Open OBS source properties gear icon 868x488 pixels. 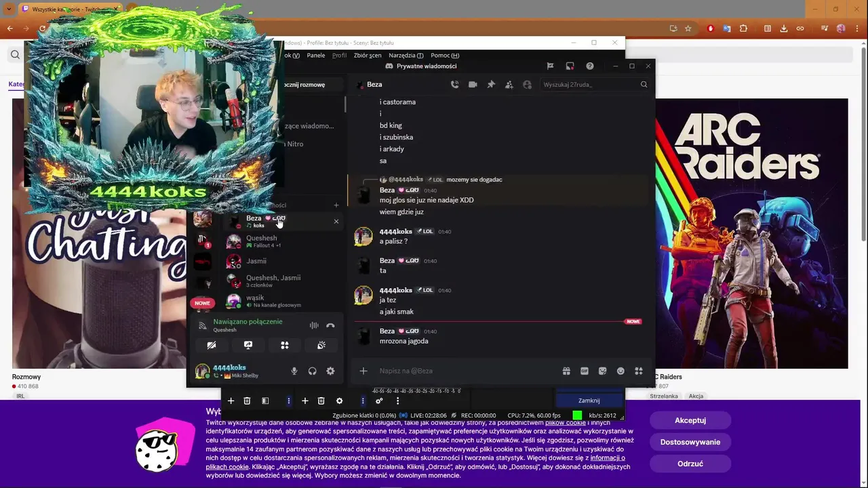click(339, 401)
